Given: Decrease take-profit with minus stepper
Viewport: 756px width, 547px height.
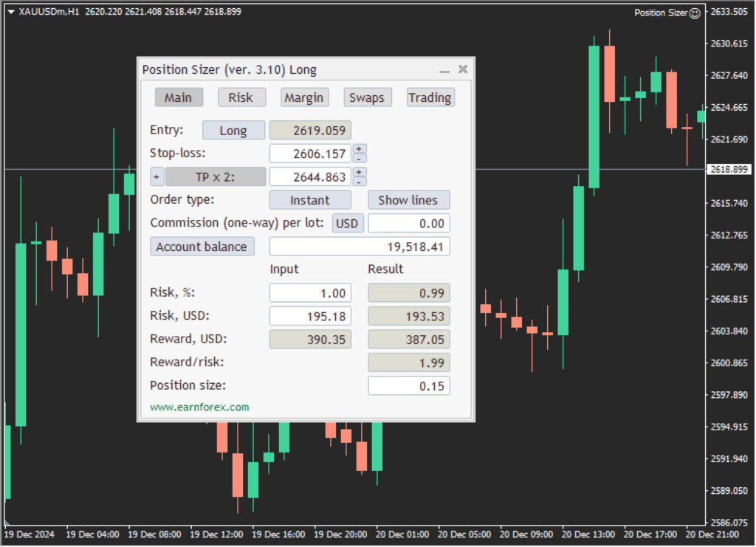Looking at the screenshot, I should click(360, 181).
